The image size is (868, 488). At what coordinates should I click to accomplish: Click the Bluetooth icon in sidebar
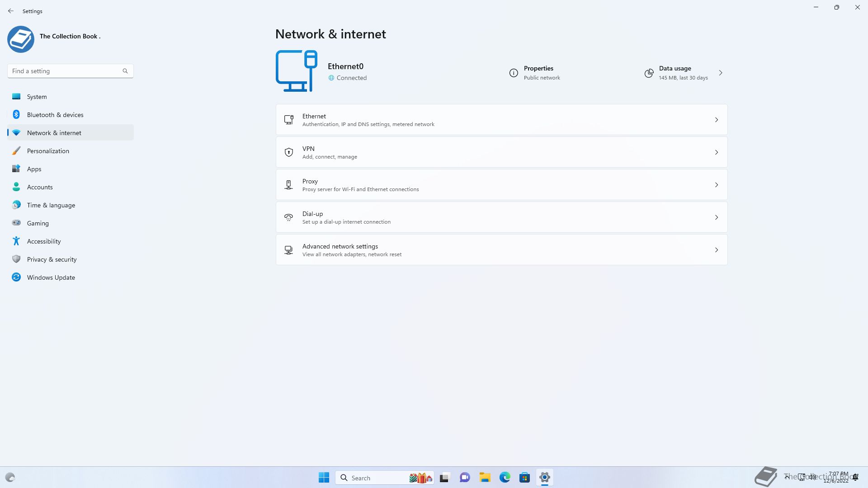16,115
